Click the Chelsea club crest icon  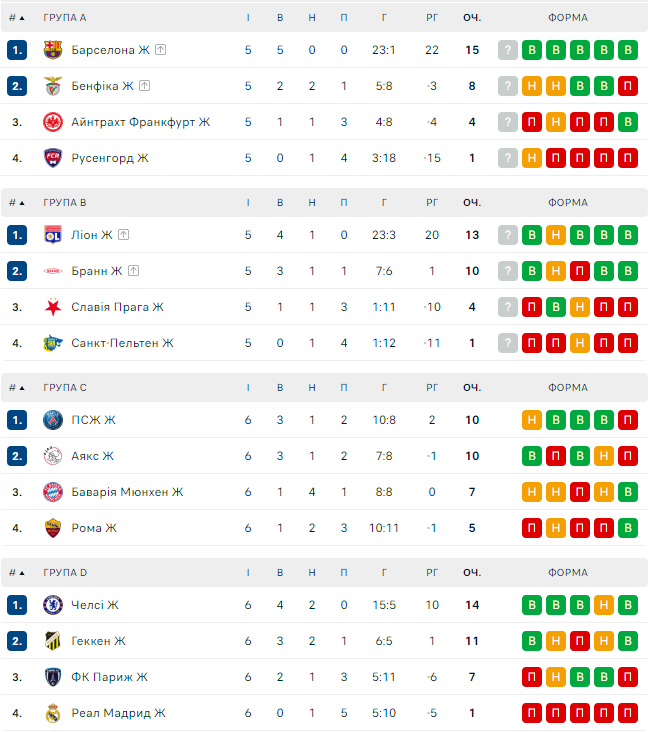coord(53,605)
